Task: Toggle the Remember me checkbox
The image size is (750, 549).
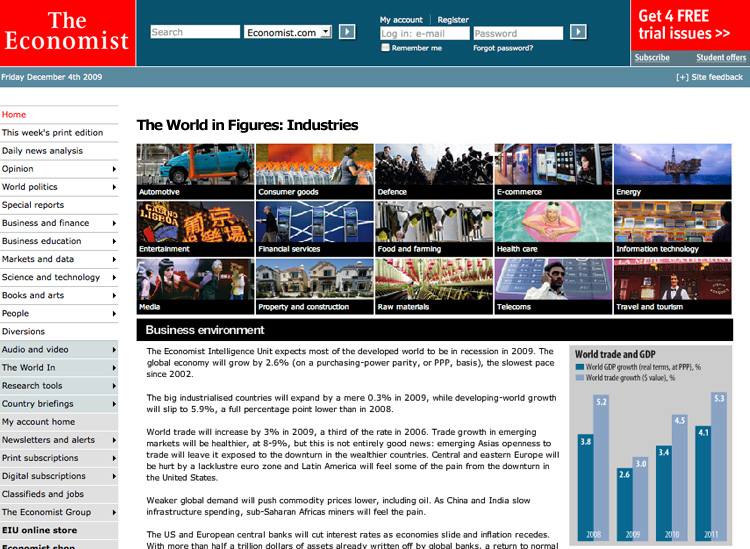Action: click(385, 47)
